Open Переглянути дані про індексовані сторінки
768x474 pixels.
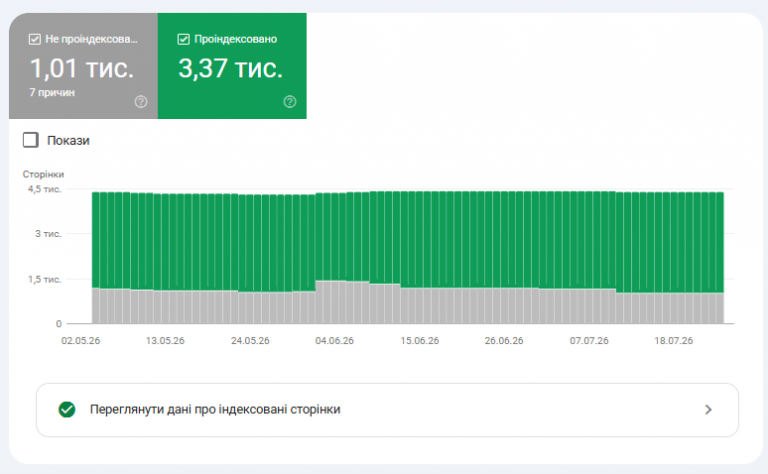tap(387, 410)
